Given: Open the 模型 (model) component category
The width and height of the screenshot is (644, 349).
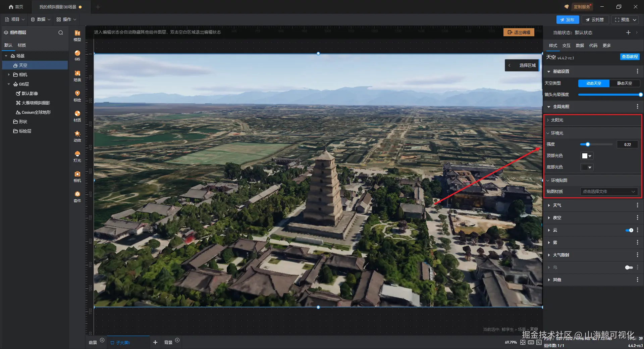Looking at the screenshot, I should tap(77, 35).
